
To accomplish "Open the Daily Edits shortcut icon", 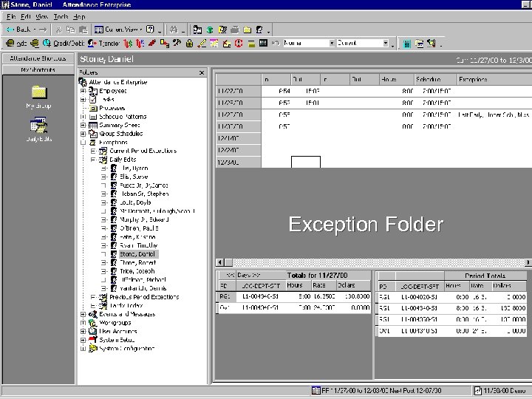I will coord(38,129).
